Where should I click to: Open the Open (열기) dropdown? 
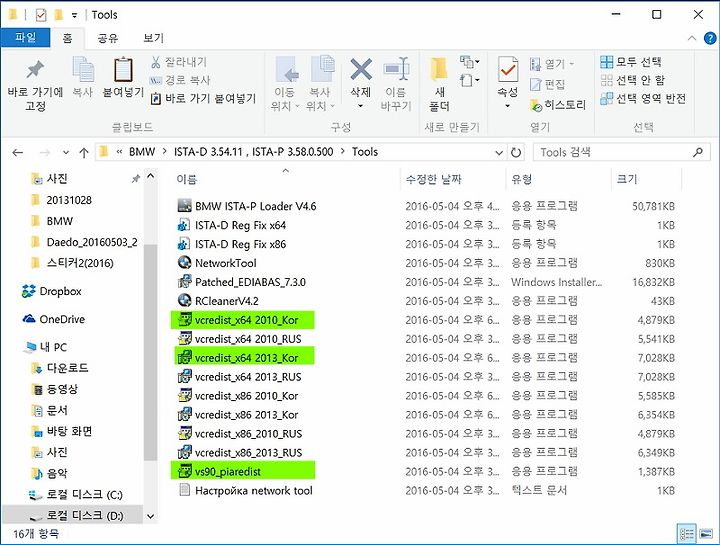click(x=552, y=64)
